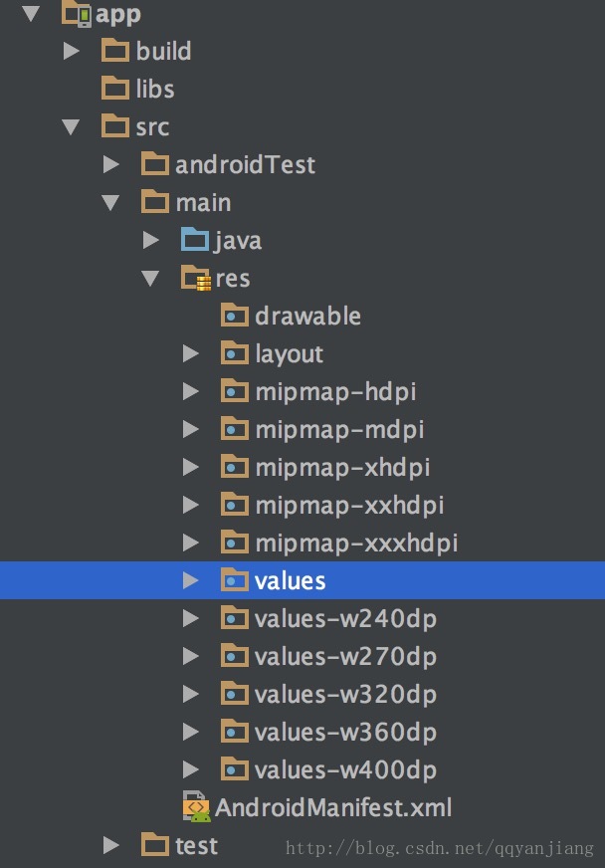
Task: Click the values-w400dp folder icon
Action: pyautogui.click(x=235, y=768)
